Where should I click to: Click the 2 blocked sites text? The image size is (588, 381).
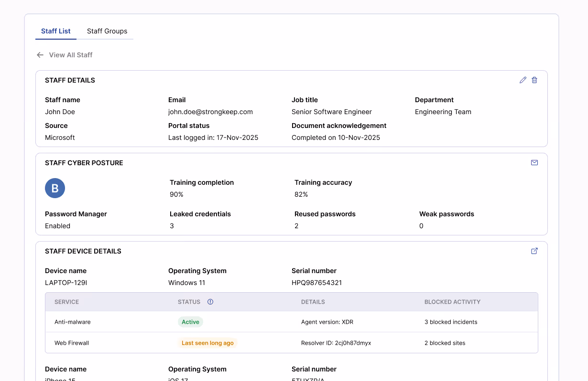click(x=445, y=343)
